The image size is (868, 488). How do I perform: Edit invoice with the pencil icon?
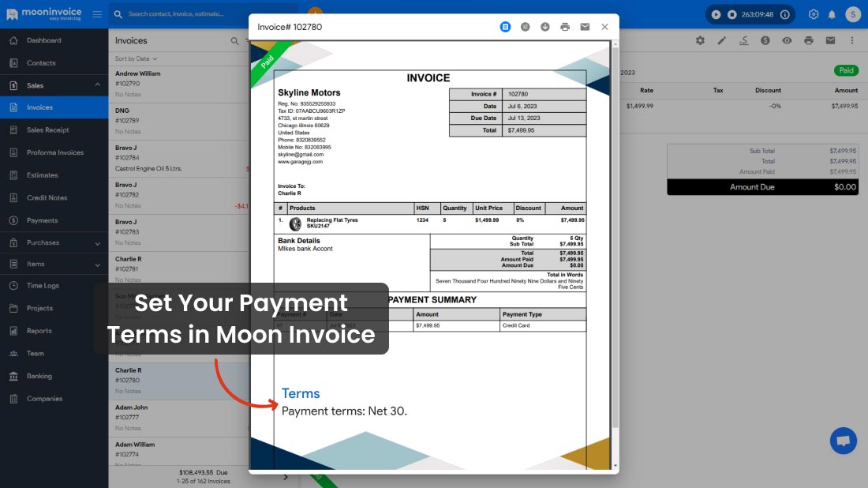click(x=722, y=40)
